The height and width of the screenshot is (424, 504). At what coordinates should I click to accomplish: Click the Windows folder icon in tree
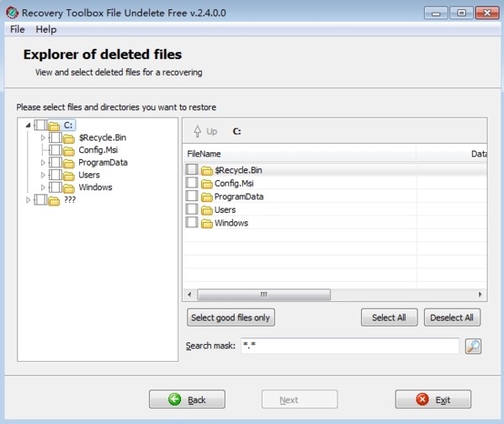pos(69,188)
